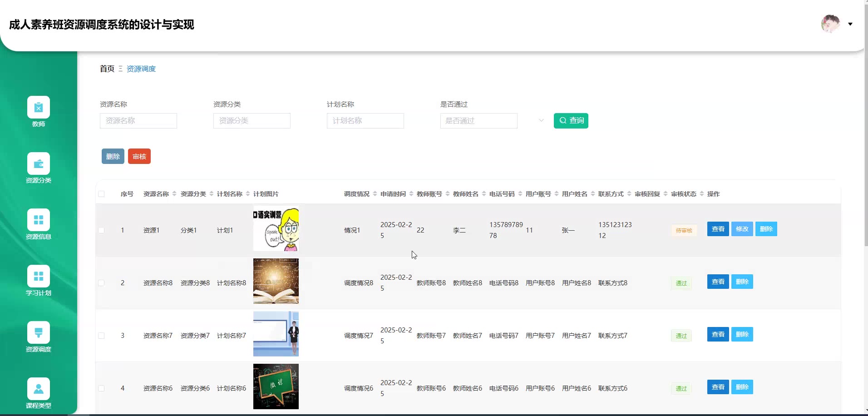Image resolution: width=868 pixels, height=416 pixels.
Task: Click 删除 for the 资源名称7 row
Action: (742, 334)
